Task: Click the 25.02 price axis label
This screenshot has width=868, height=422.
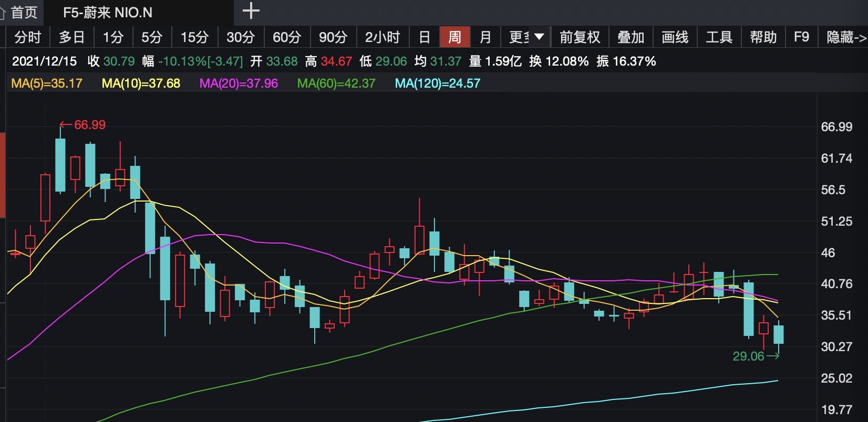Action: (836, 378)
